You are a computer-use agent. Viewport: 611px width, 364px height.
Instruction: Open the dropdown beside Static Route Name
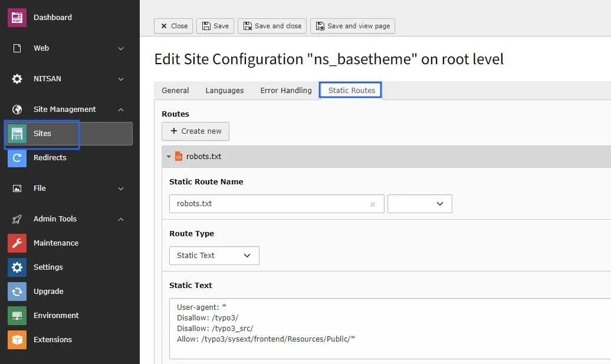[x=420, y=204]
